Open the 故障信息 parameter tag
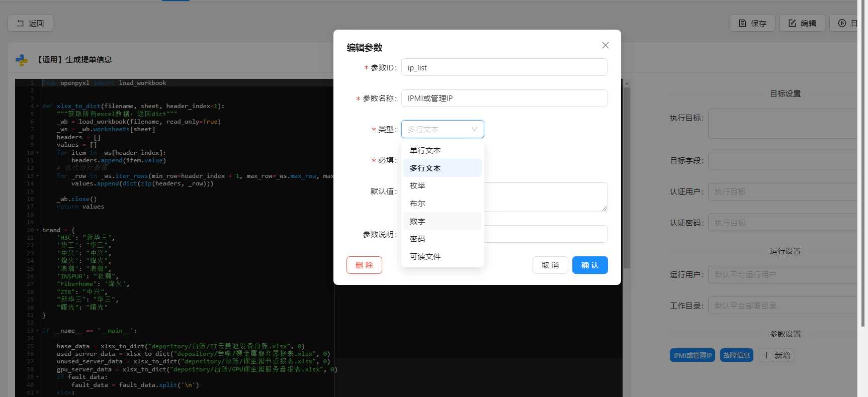The width and height of the screenshot is (868, 397). coord(736,355)
